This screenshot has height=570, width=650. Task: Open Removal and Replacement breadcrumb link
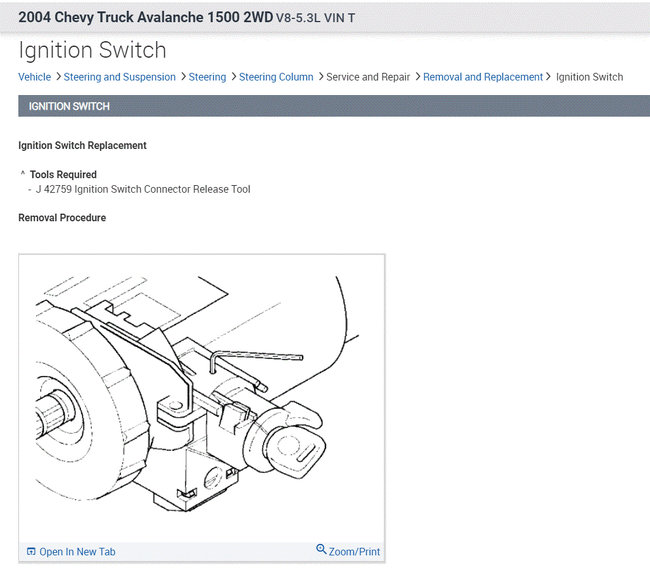pyautogui.click(x=483, y=77)
